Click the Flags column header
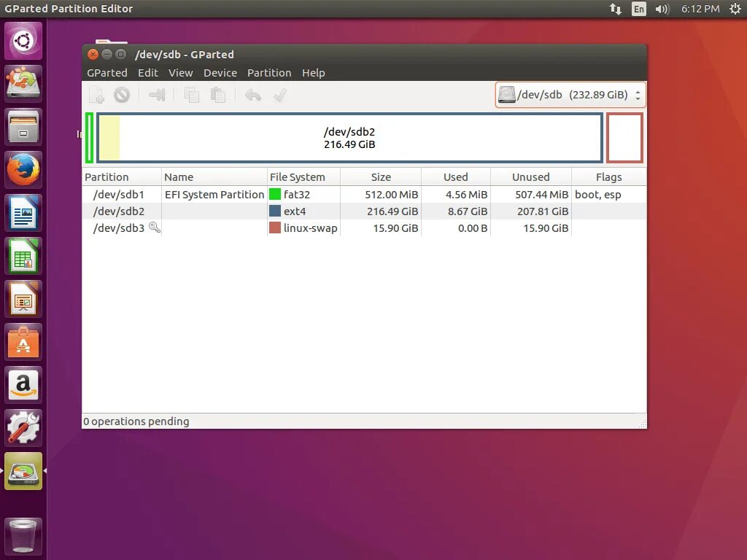The image size is (747, 560). click(609, 177)
